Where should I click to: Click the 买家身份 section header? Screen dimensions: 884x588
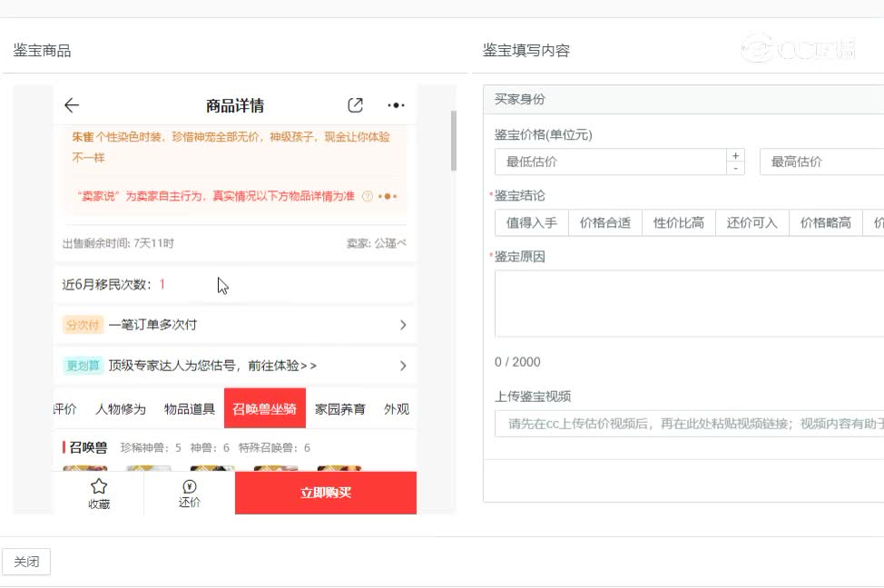tap(683, 99)
